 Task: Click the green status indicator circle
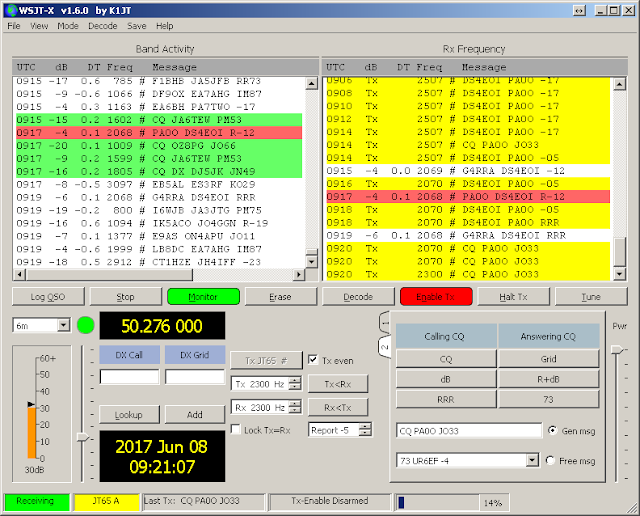pos(85,325)
